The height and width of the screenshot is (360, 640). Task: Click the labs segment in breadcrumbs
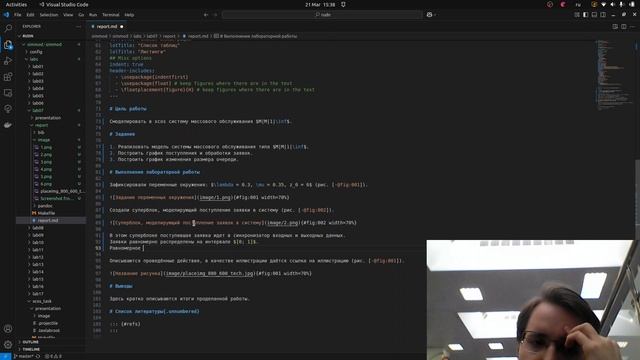coord(137,36)
